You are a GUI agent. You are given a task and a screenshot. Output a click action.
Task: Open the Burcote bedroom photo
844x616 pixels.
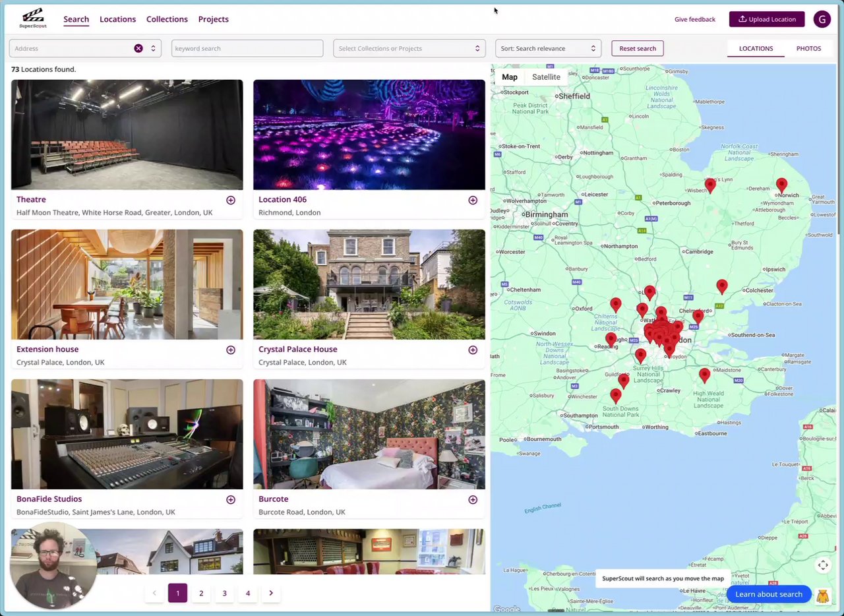pos(369,434)
